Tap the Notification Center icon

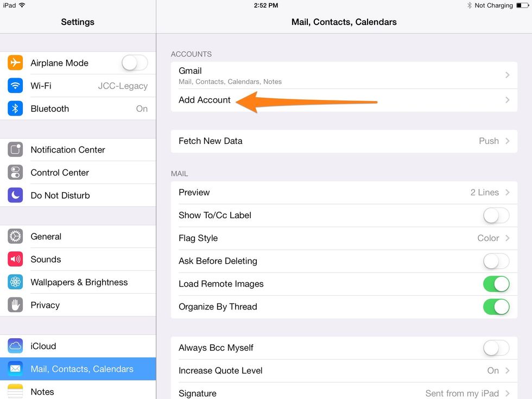(x=15, y=150)
